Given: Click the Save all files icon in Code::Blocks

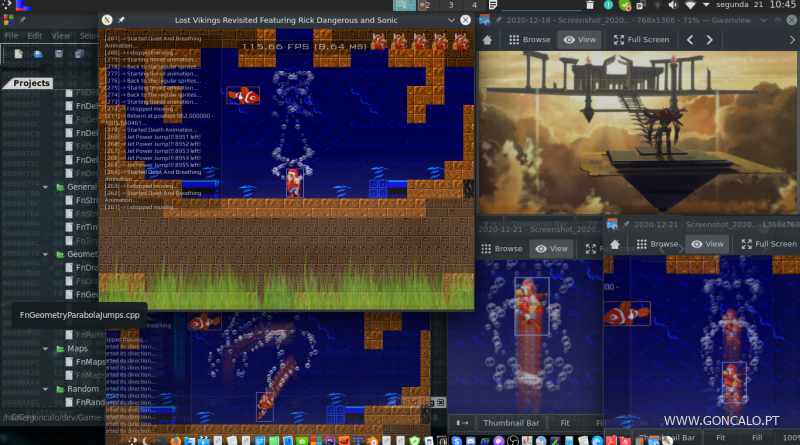Looking at the screenshot, I should click(x=79, y=54).
